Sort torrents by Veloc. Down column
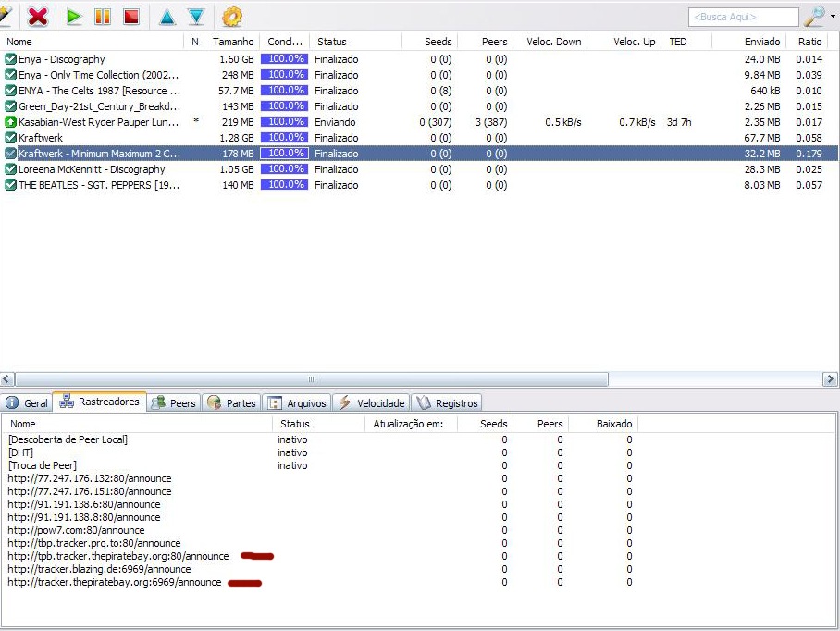Viewport: 840px width, 631px height. click(x=550, y=42)
